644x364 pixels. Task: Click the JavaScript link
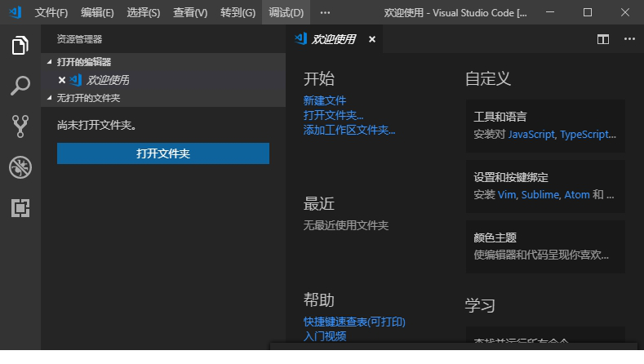click(531, 135)
